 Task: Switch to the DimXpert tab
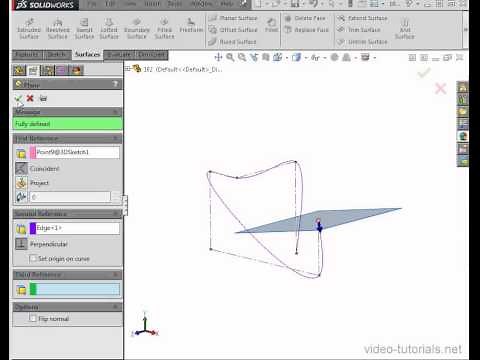[x=151, y=55]
